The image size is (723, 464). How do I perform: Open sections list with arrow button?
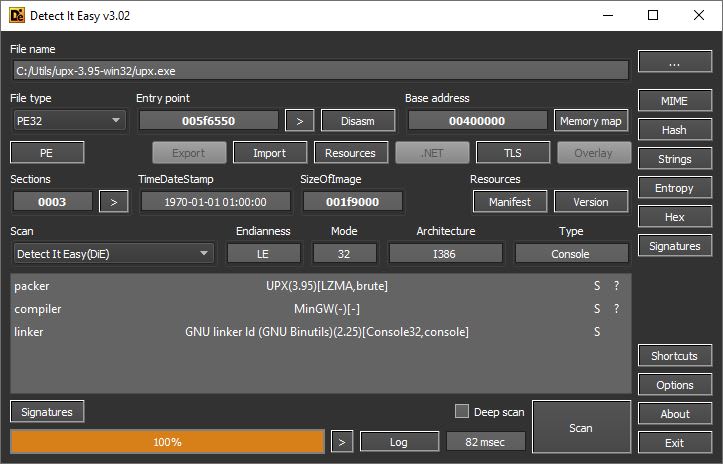[x=113, y=202]
